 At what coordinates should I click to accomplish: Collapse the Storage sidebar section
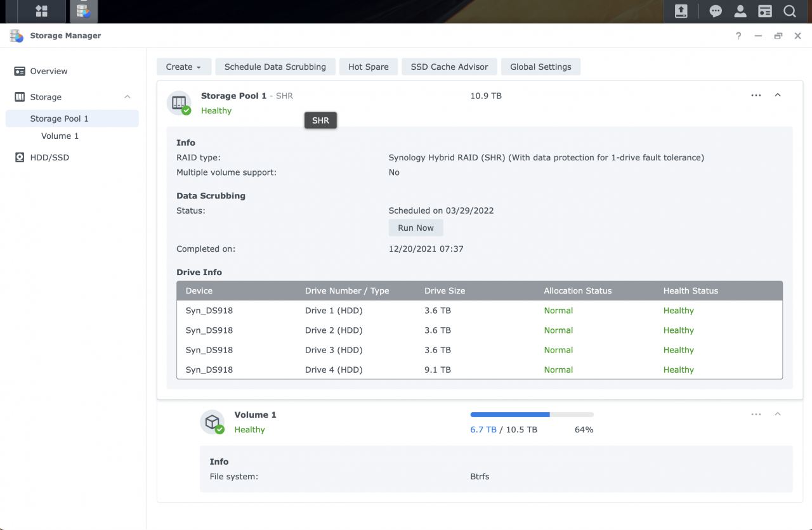click(127, 96)
